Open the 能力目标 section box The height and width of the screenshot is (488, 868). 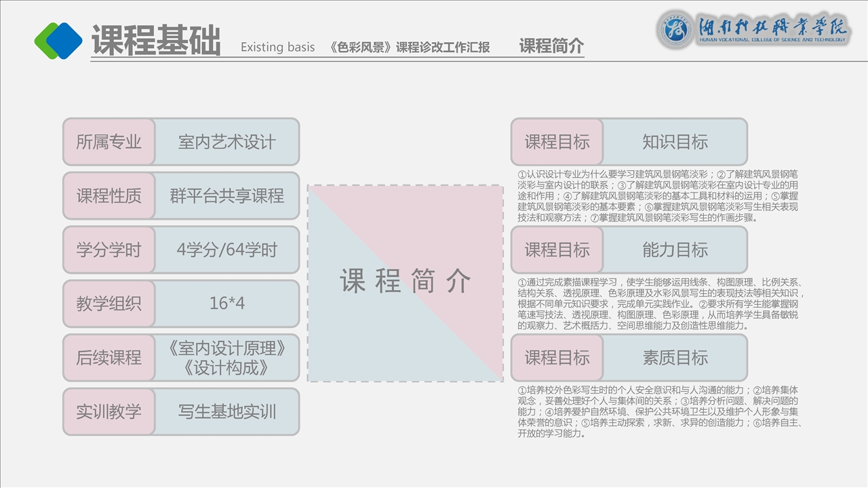[x=675, y=249]
